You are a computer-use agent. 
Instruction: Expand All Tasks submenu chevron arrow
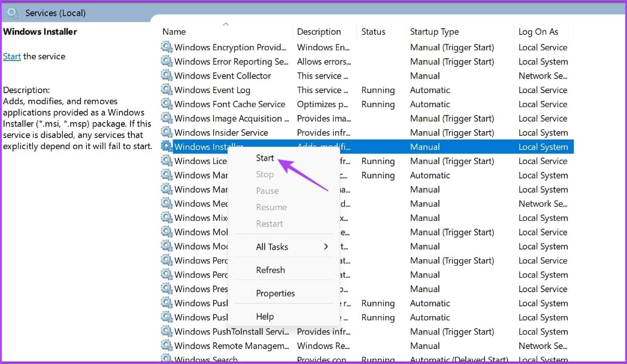pos(326,247)
